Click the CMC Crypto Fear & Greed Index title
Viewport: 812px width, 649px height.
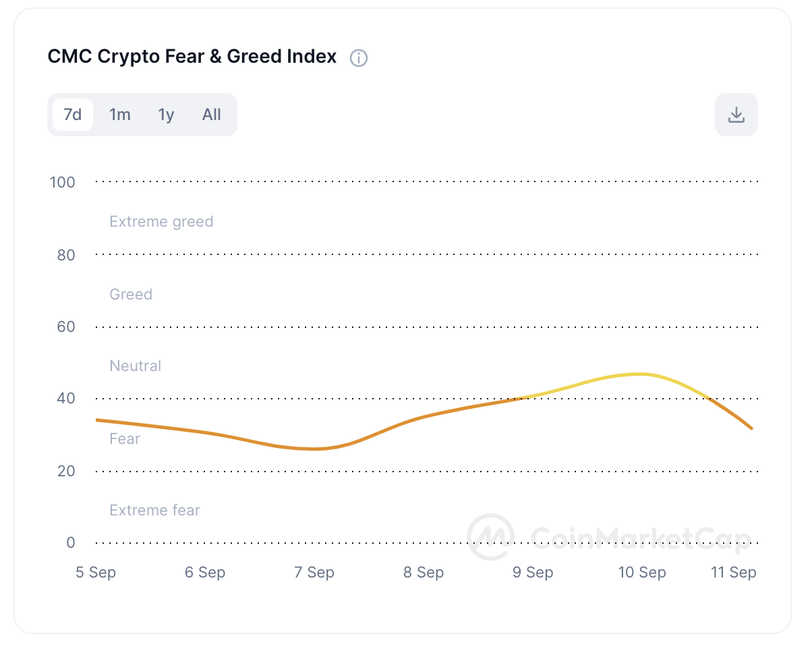click(192, 56)
